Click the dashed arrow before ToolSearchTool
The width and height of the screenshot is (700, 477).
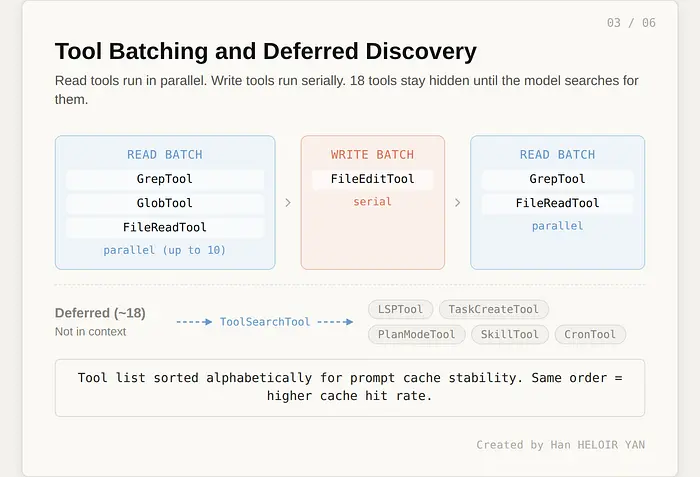(195, 322)
